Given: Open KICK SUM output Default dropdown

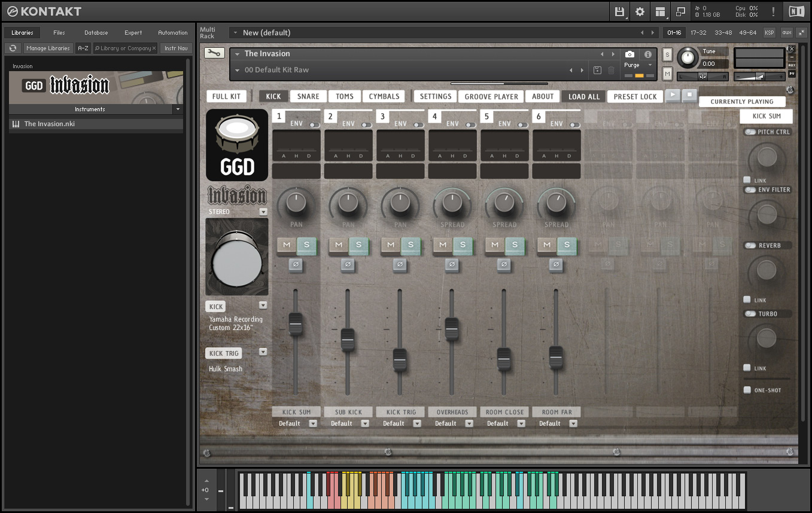Looking at the screenshot, I should [x=313, y=423].
